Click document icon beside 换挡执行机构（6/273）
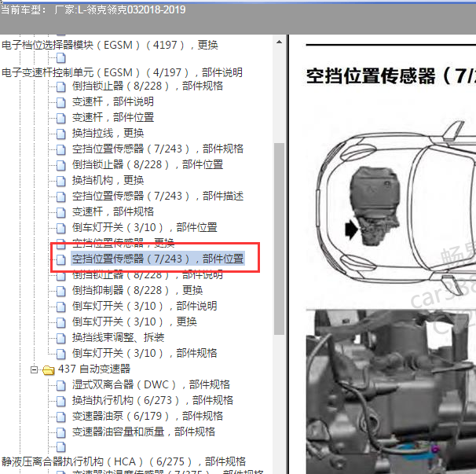The width and height of the screenshot is (476, 474). coord(61,402)
